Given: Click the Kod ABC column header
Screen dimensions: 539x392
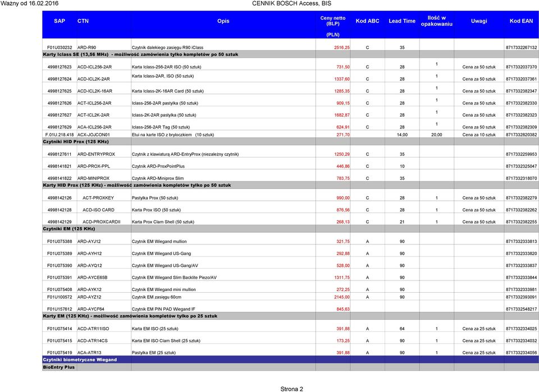Looking at the screenshot, I should 367,21.
